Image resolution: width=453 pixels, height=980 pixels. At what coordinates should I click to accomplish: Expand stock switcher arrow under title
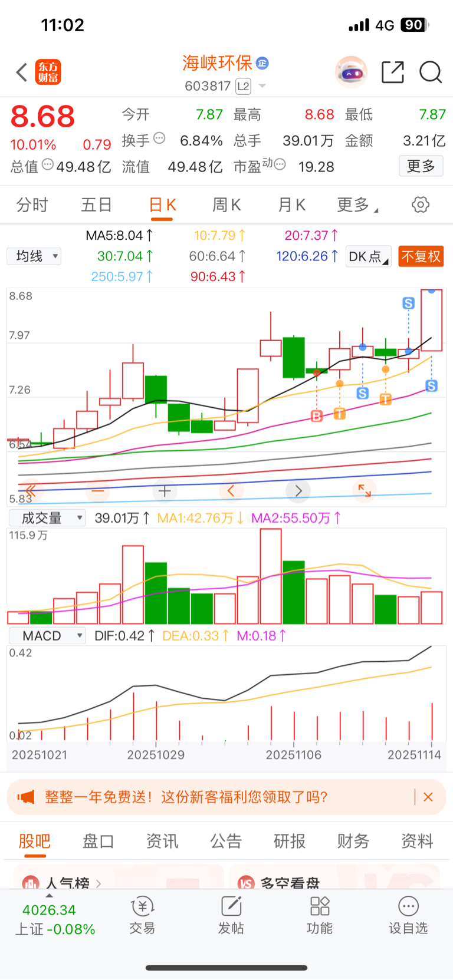click(x=262, y=87)
